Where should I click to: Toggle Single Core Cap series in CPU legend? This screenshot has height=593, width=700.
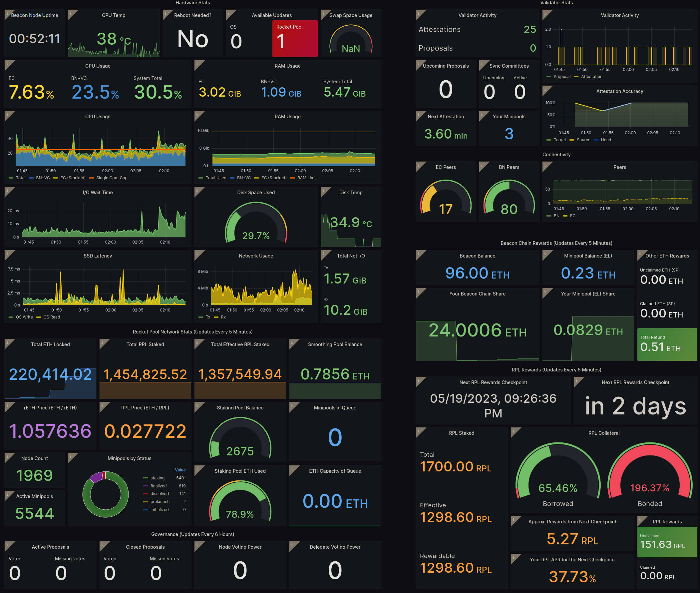pos(112,178)
